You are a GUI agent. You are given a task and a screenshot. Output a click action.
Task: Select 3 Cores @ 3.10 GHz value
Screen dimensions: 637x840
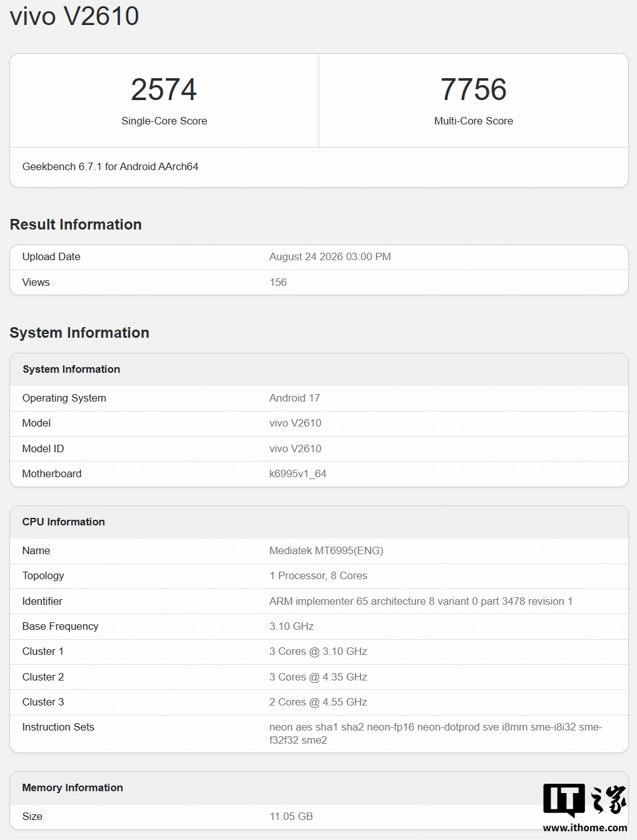pos(318,651)
